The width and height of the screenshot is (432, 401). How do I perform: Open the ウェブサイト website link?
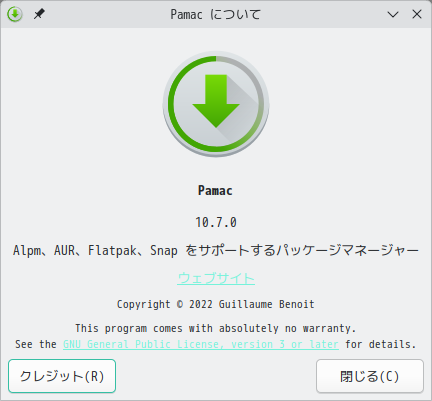pos(216,278)
